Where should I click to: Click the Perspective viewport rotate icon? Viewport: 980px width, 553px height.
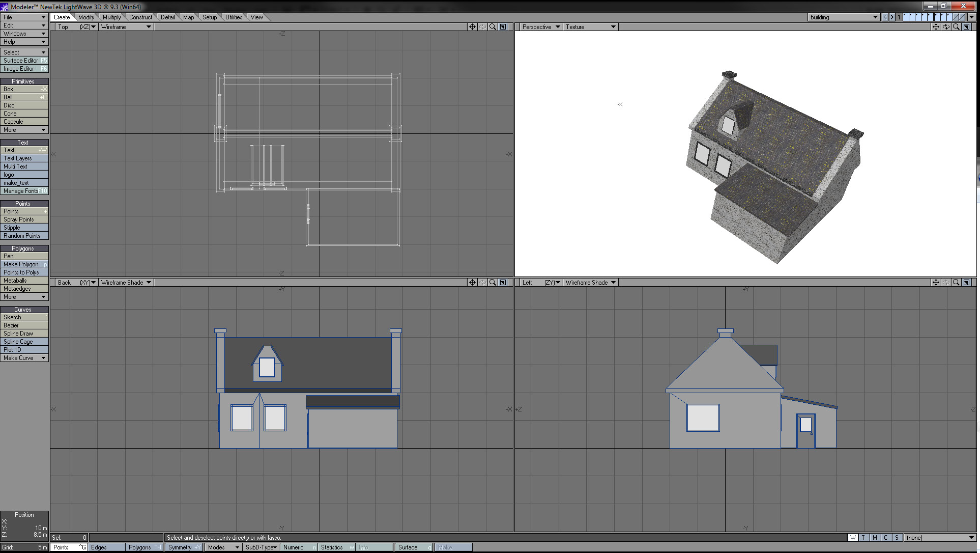(946, 27)
